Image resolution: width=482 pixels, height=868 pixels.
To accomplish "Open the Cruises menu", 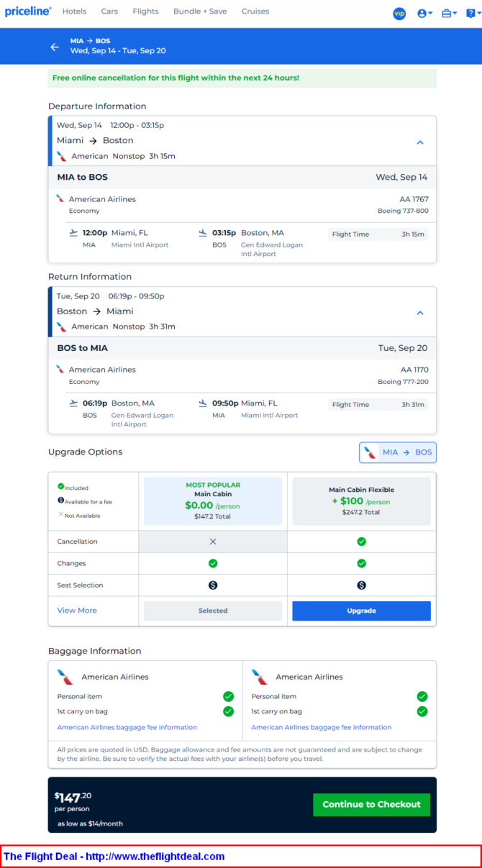I will click(255, 12).
